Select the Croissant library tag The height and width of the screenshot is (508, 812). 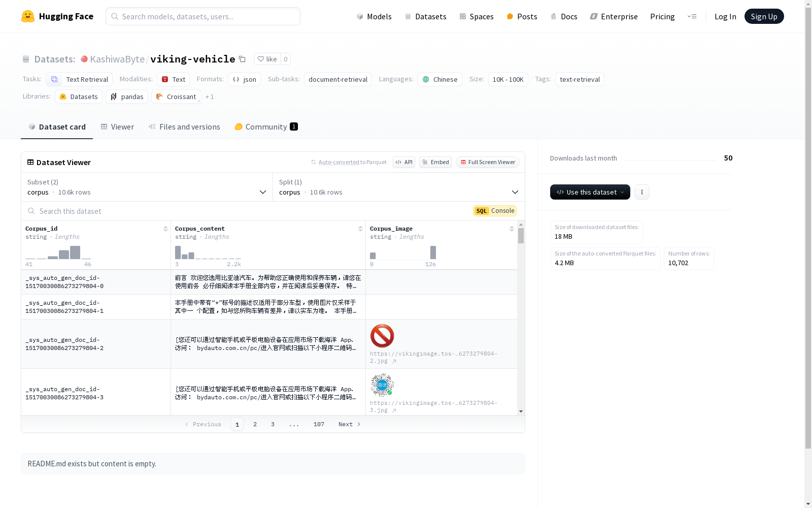(176, 97)
